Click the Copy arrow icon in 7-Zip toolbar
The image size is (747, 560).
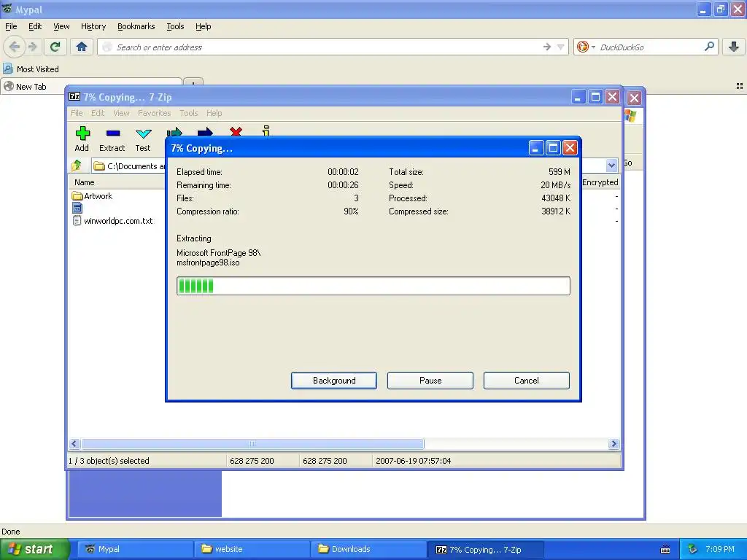[175, 131]
